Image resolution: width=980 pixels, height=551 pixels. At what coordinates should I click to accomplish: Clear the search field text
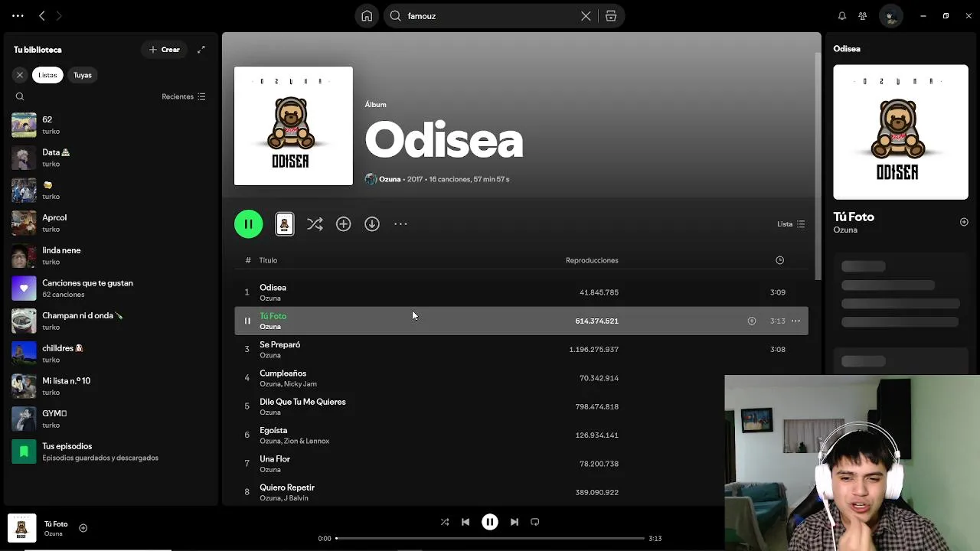coord(586,16)
